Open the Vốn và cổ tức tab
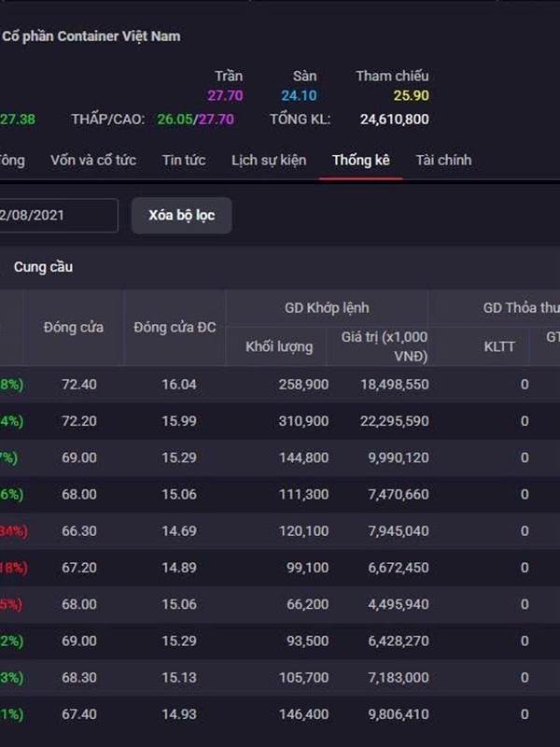The height and width of the screenshot is (747, 560). [93, 160]
